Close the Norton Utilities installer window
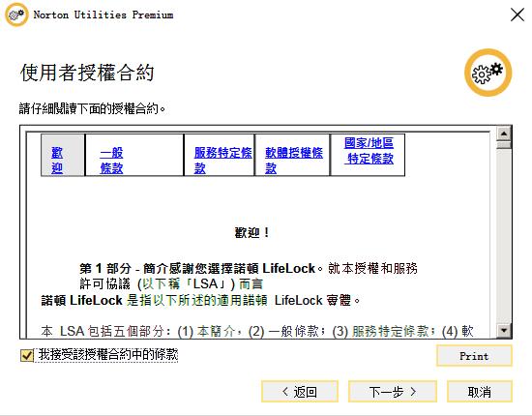This screenshot has height=416, width=532. pos(517,15)
